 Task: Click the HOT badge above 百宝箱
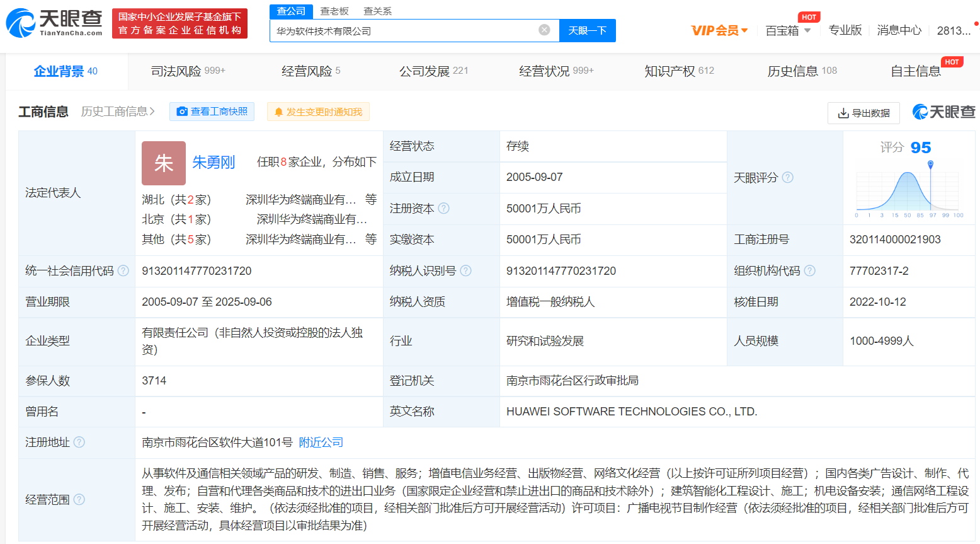tap(809, 17)
